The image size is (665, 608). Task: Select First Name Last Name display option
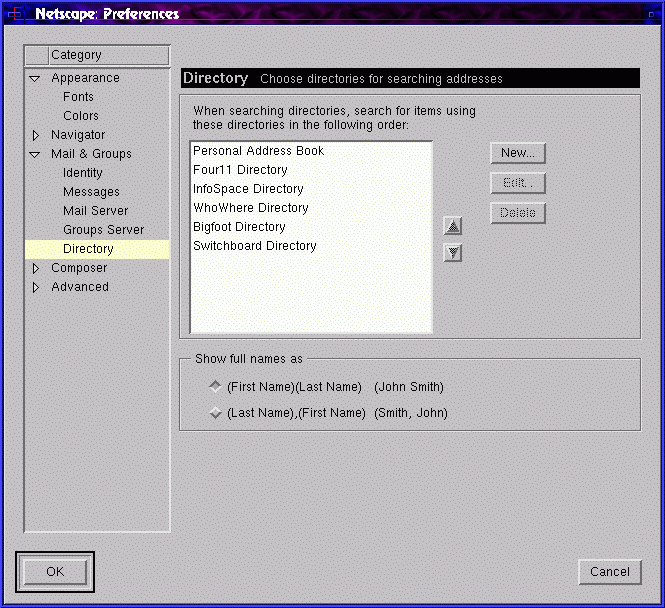pyautogui.click(x=215, y=386)
